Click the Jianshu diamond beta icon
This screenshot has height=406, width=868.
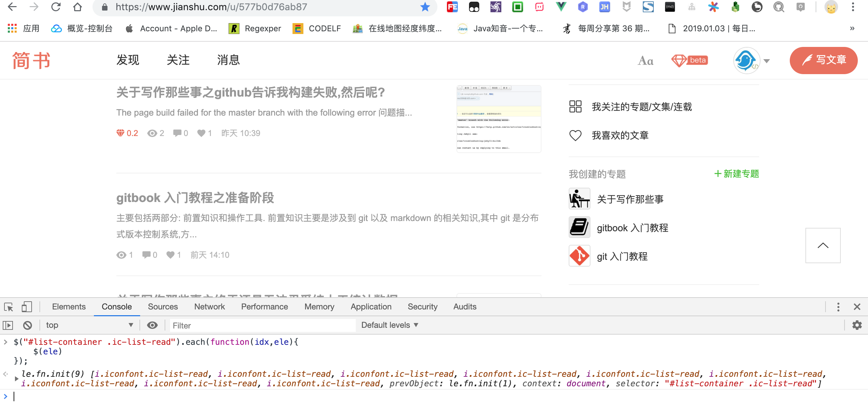(690, 60)
